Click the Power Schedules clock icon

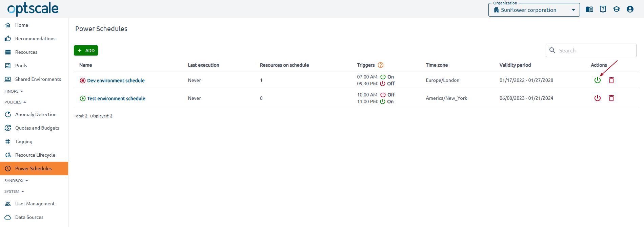pos(8,168)
